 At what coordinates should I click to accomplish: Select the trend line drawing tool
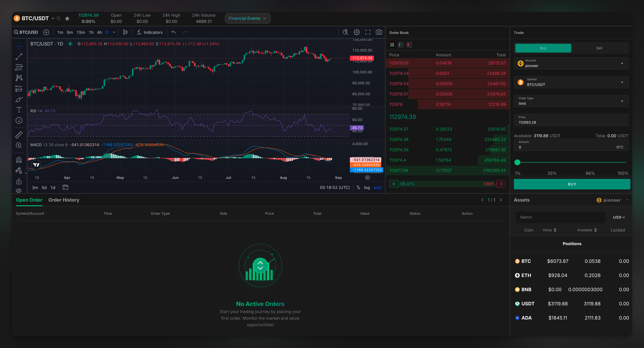[x=19, y=56]
